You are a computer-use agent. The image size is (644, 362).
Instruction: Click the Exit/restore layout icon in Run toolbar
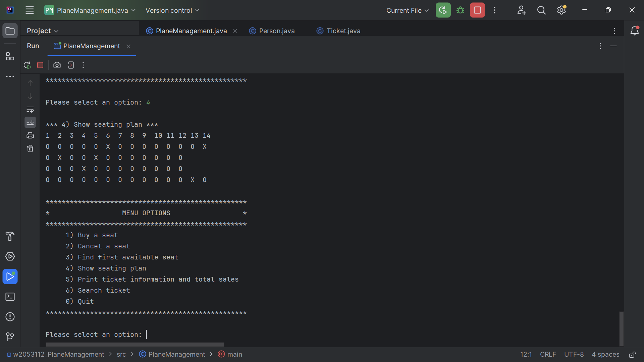point(70,65)
